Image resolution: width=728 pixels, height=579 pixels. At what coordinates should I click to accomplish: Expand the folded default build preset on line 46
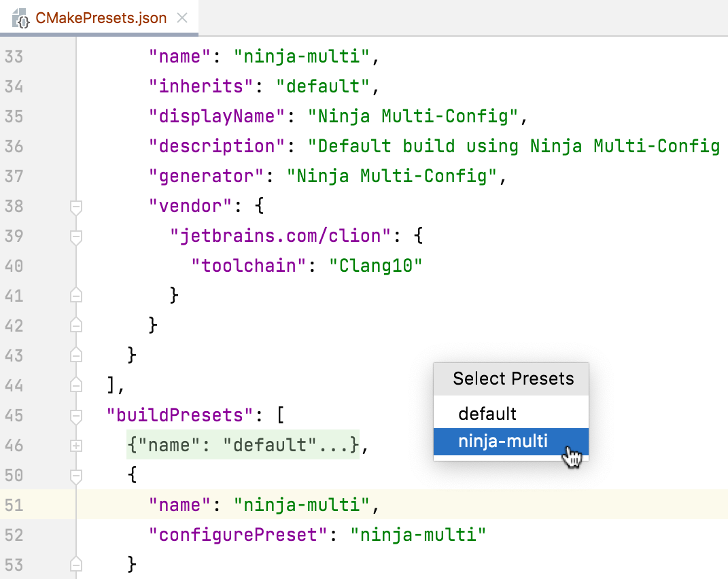point(75,445)
